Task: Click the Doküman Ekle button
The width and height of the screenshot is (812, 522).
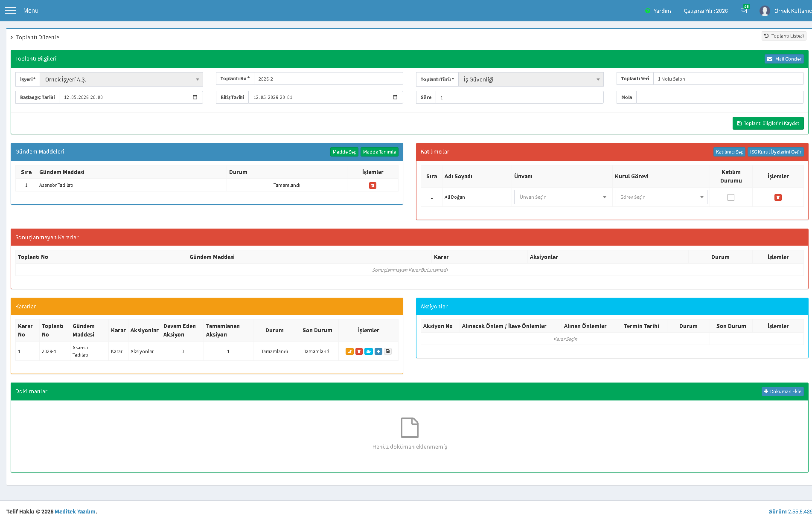Action: click(783, 391)
